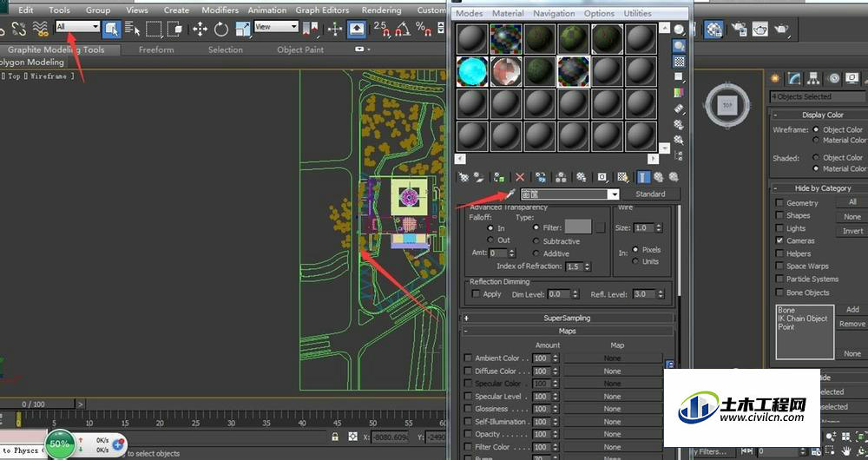Check the Reflection Dimming Apply checkbox
The height and width of the screenshot is (460, 868).
(x=476, y=294)
